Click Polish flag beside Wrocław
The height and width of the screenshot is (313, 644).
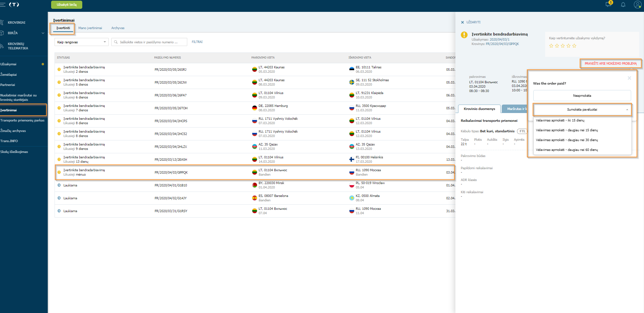click(x=351, y=185)
